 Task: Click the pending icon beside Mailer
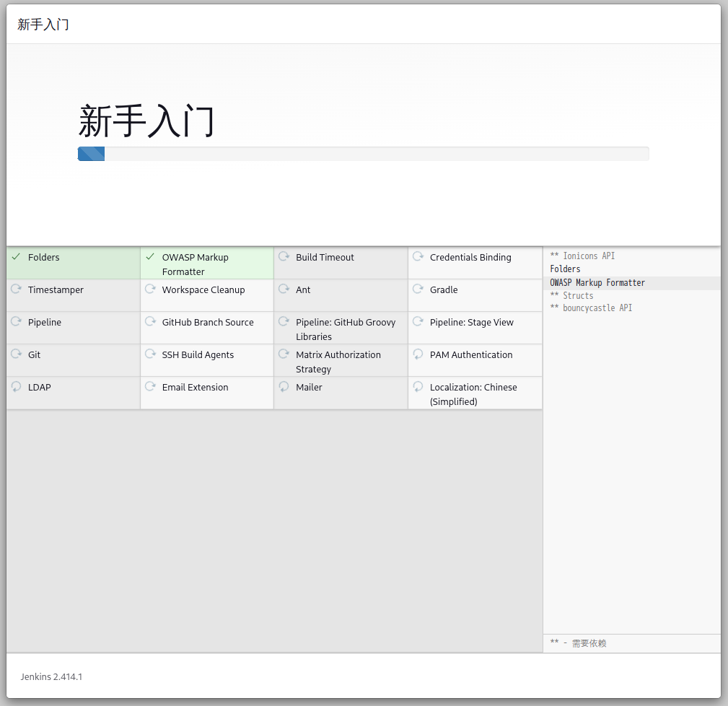pos(284,387)
